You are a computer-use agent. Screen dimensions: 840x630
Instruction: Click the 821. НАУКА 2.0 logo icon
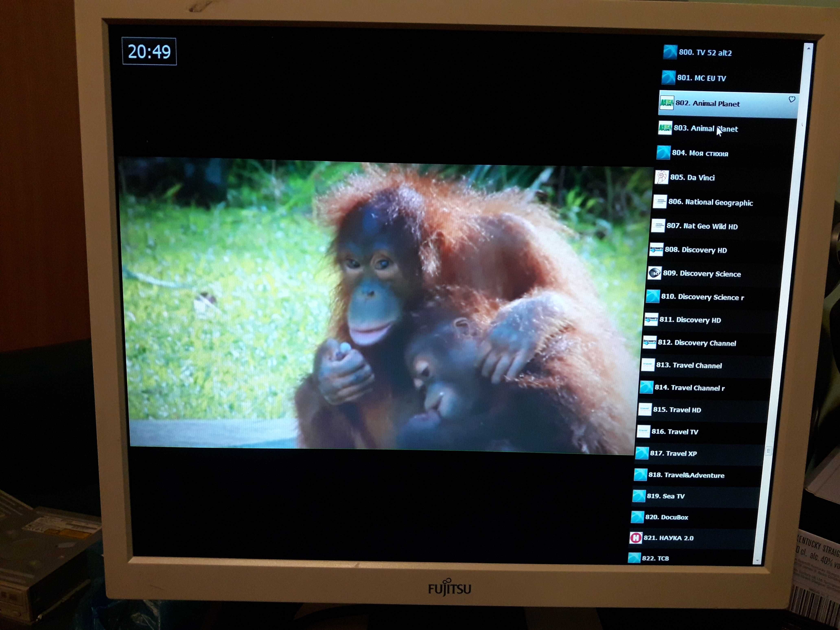[x=636, y=538]
